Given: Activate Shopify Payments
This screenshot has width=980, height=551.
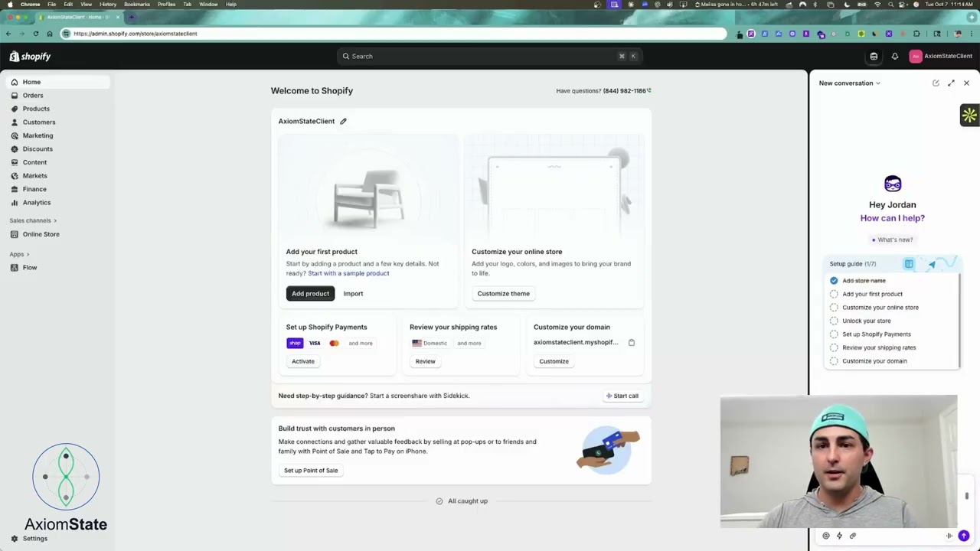Looking at the screenshot, I should (302, 361).
